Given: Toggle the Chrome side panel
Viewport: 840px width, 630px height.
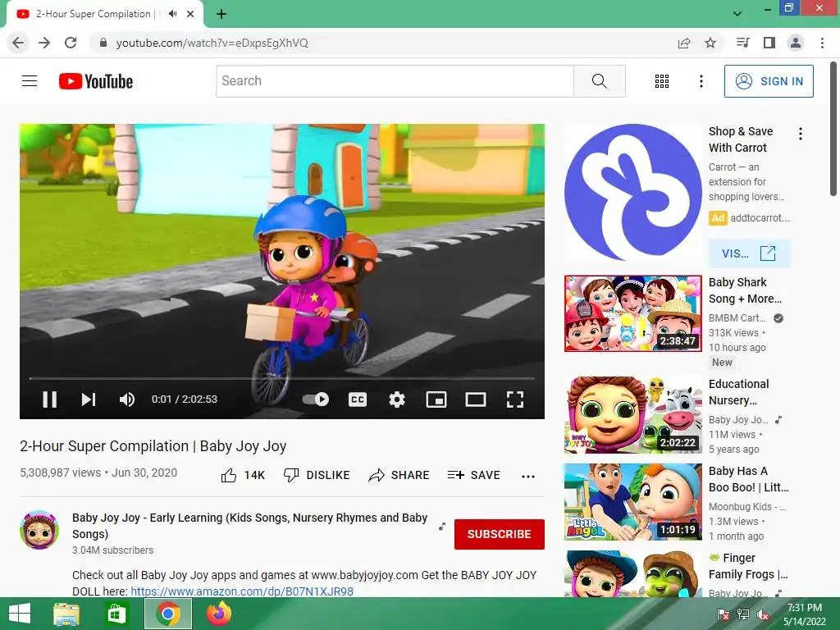Looking at the screenshot, I should (x=769, y=43).
